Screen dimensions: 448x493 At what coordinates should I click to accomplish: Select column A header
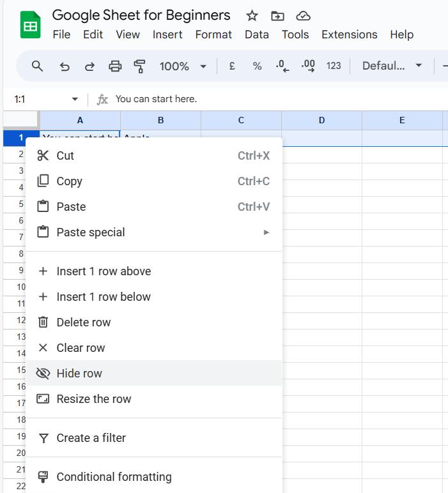click(81, 121)
